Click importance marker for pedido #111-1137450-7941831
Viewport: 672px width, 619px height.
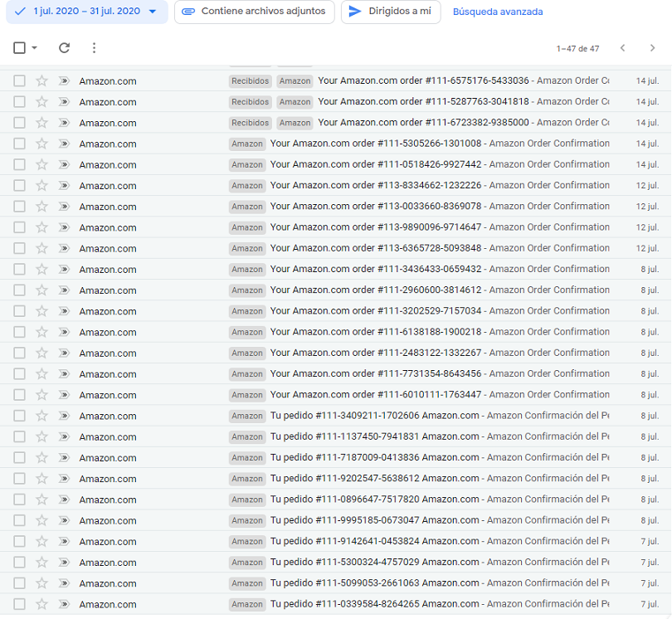64,436
